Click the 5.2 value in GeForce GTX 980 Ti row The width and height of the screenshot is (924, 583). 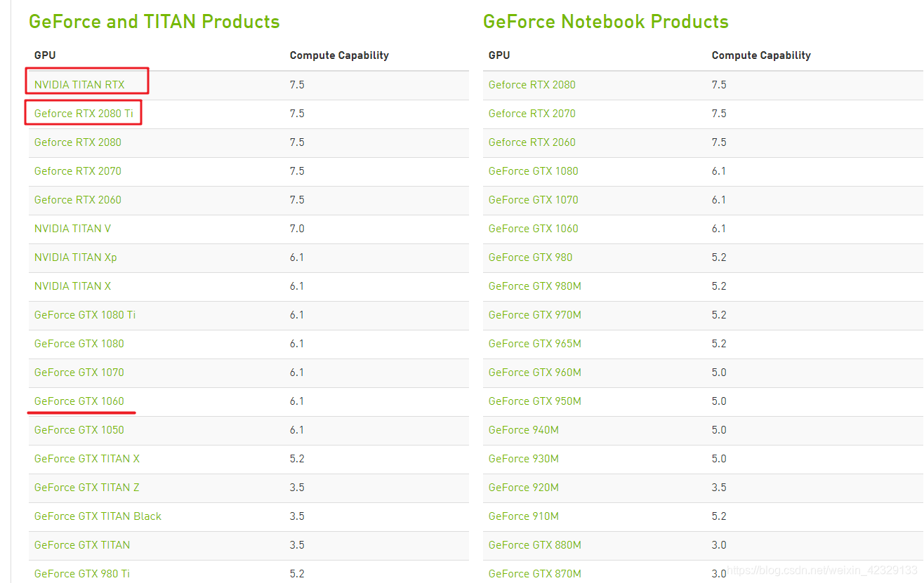coord(297,574)
